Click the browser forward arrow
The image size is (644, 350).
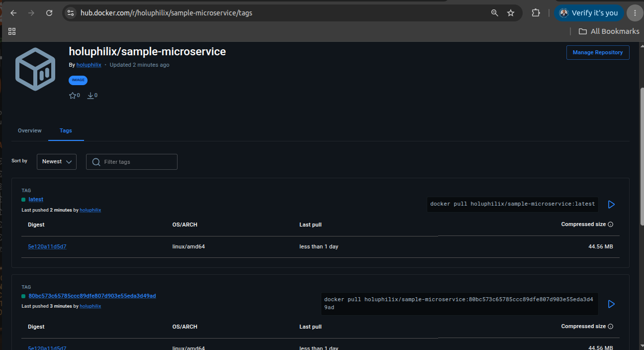coord(31,13)
